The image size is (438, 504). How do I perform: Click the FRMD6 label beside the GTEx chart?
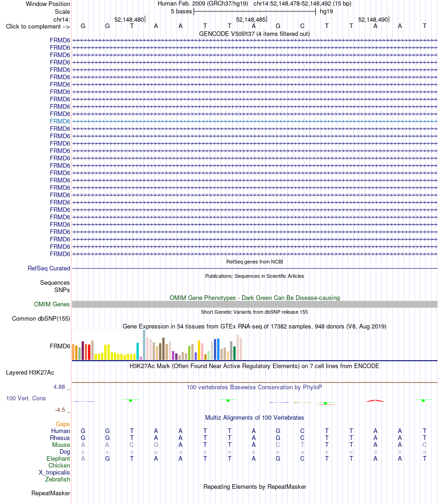(x=60, y=346)
